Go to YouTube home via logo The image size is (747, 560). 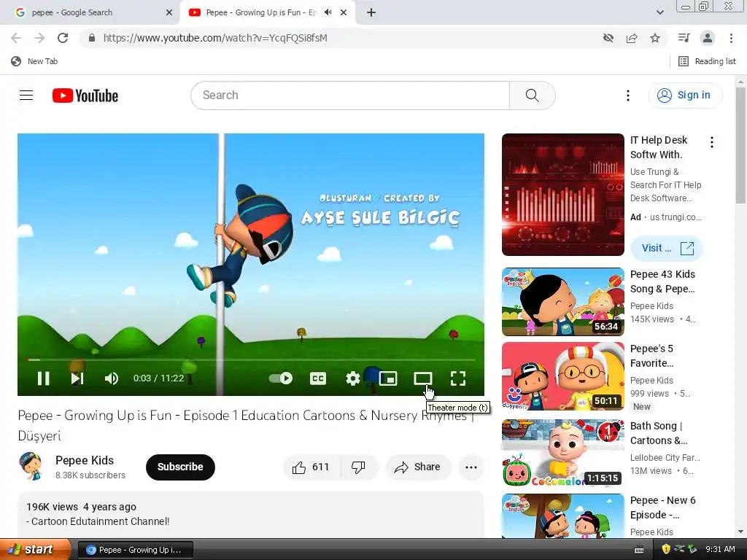coord(85,96)
